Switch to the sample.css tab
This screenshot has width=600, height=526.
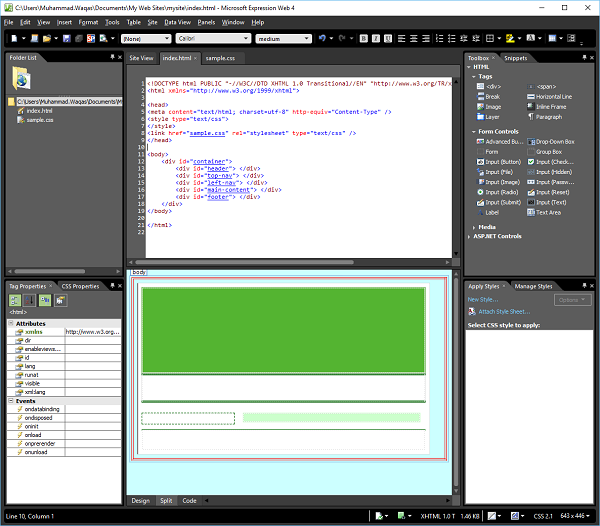click(x=220, y=58)
